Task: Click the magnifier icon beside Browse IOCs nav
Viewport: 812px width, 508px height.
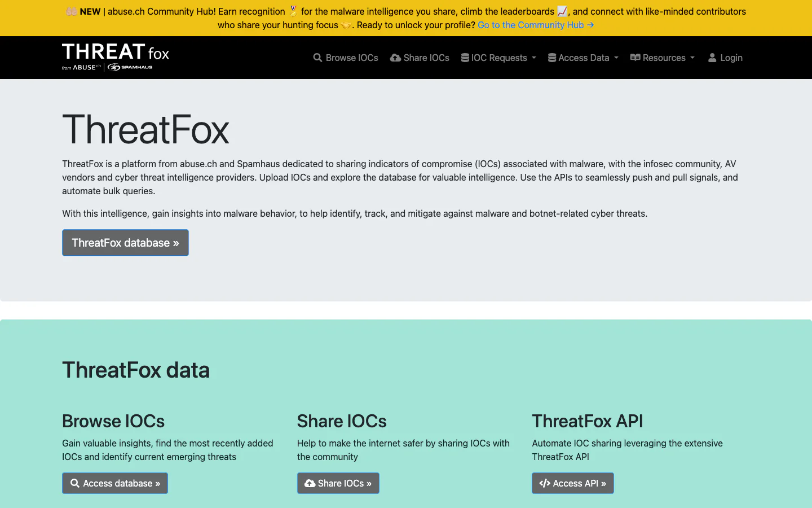Action: (318, 58)
